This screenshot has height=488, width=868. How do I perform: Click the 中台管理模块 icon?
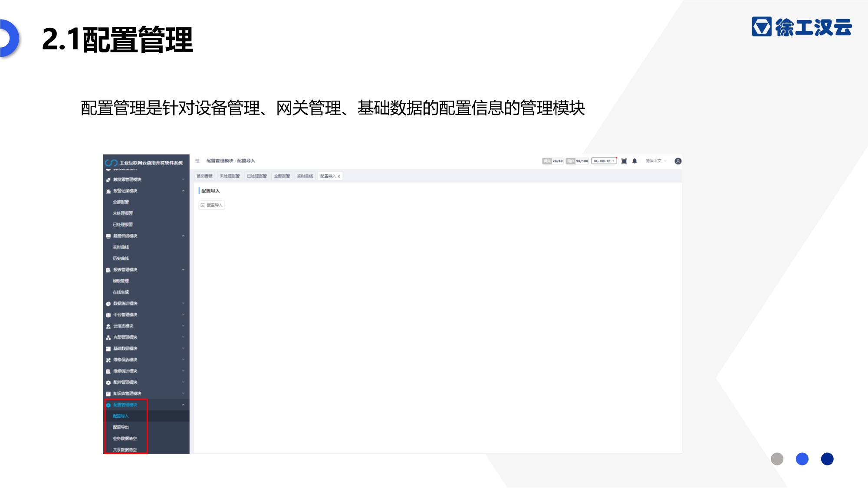(x=108, y=315)
